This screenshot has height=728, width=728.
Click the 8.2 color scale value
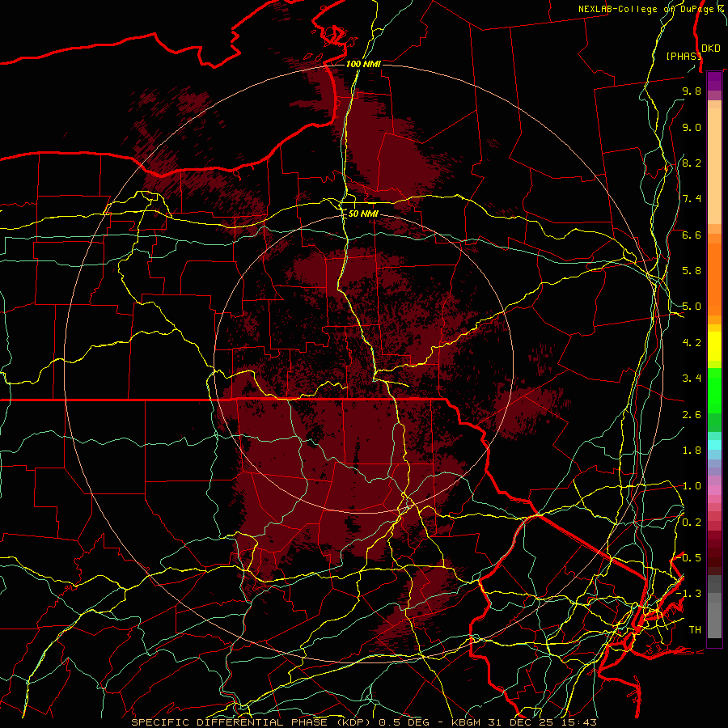pyautogui.click(x=692, y=163)
